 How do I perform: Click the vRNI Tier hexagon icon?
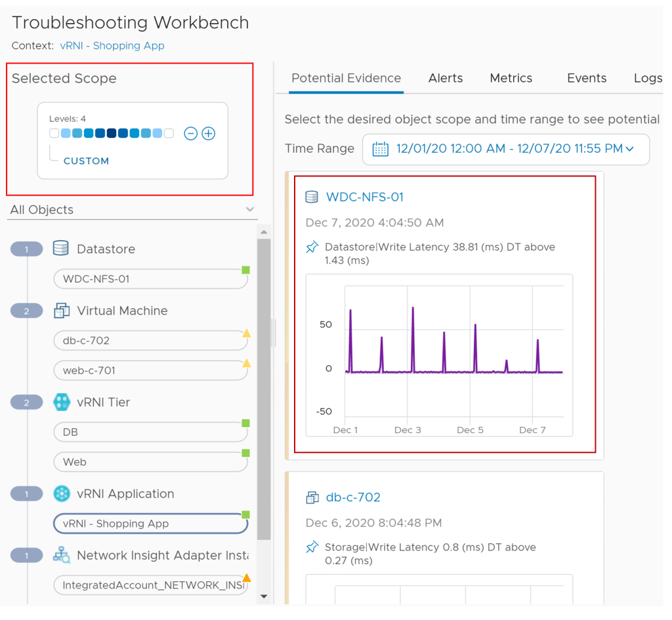[x=61, y=402]
